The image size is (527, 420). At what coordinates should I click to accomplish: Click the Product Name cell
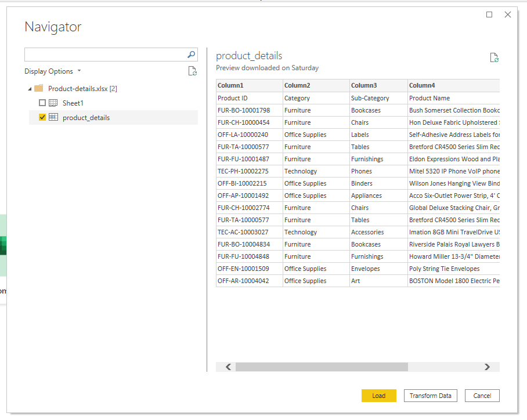tap(454, 98)
